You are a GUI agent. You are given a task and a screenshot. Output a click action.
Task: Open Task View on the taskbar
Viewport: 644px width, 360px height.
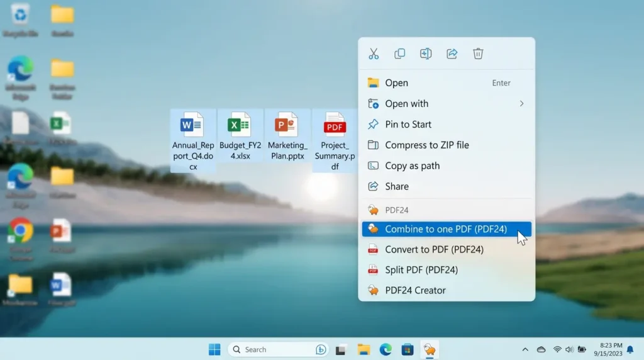point(340,350)
